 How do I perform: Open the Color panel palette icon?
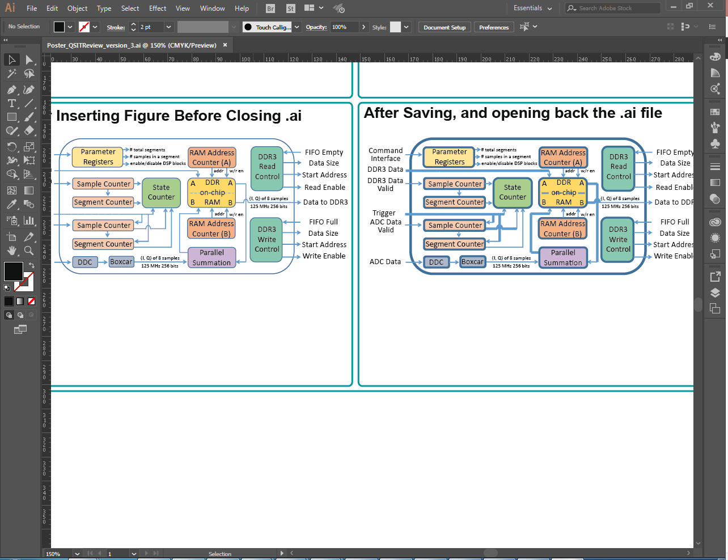[715, 57]
